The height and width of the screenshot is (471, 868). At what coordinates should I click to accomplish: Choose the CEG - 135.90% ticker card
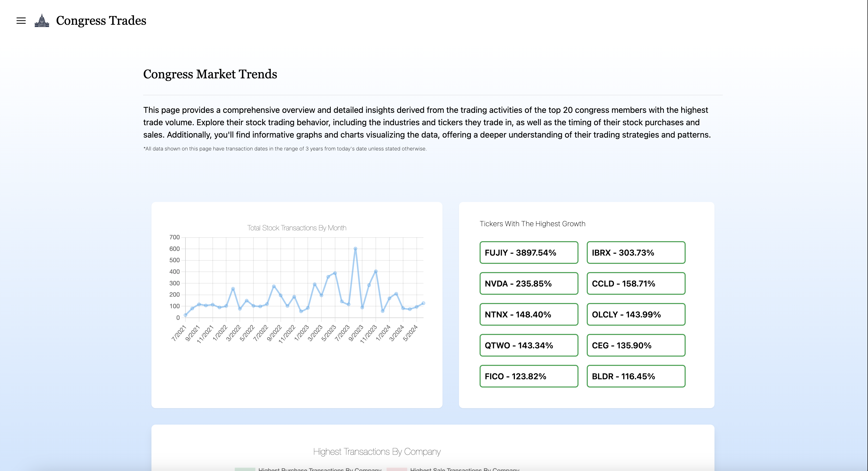coord(636,346)
